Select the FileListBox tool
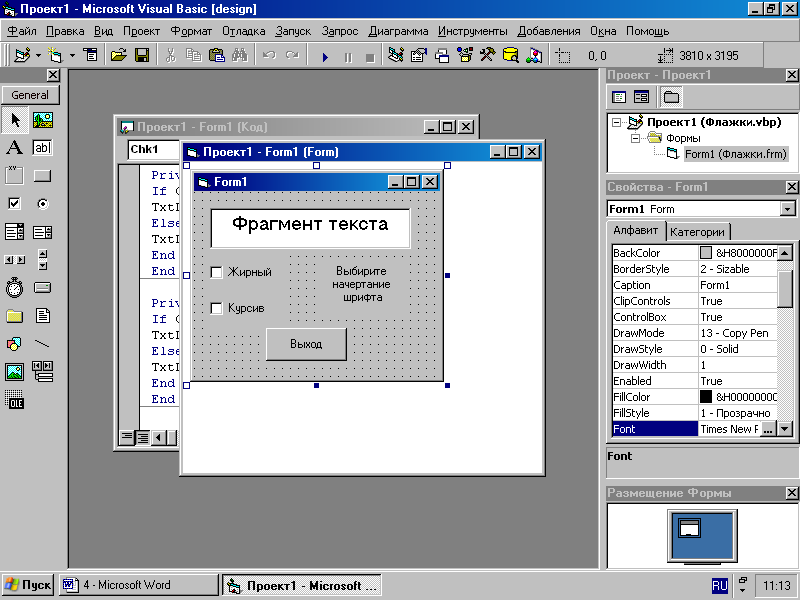The width and height of the screenshot is (800, 600). coord(43,316)
